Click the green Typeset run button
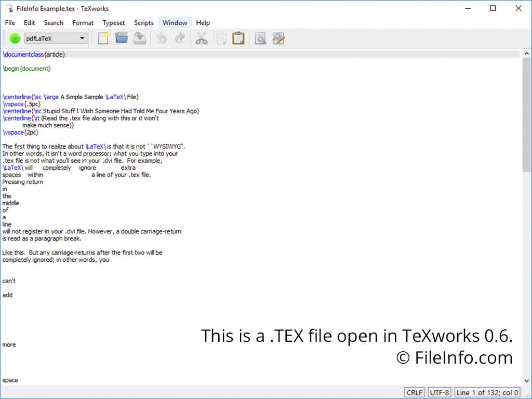Screen dimensions: 532x399 [x=15, y=38]
